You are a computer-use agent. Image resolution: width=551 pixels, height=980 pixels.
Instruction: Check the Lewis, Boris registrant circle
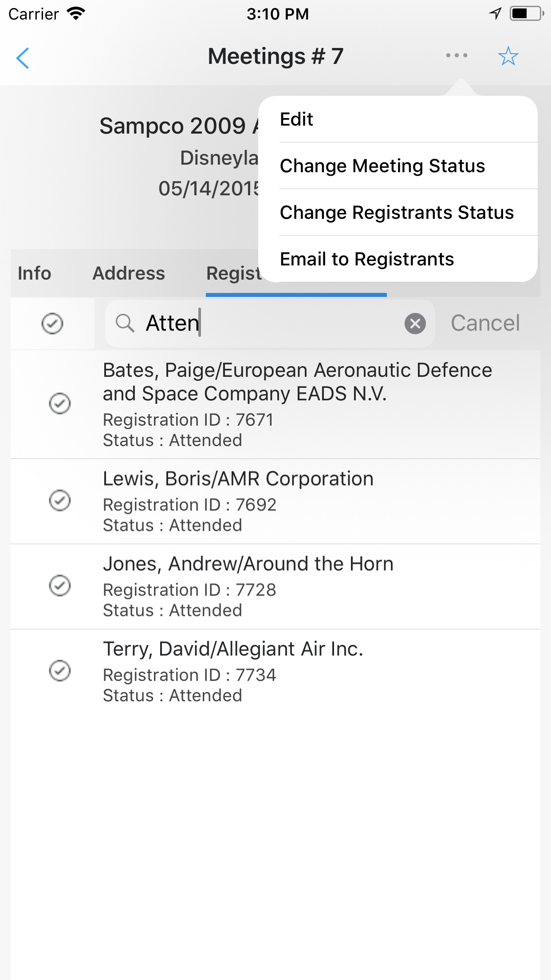coord(60,501)
